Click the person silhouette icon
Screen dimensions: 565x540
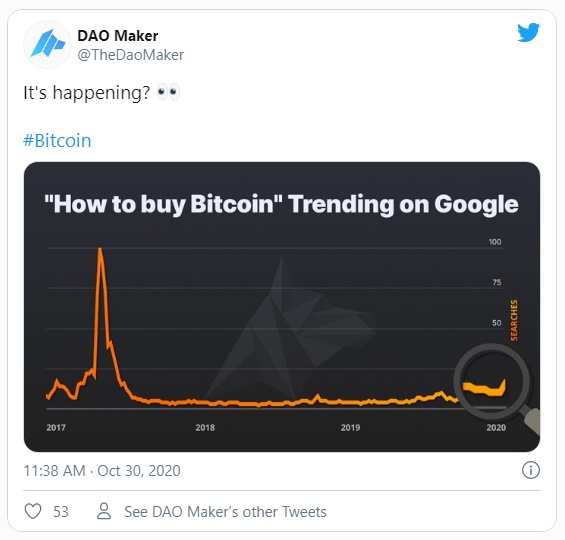[104, 511]
